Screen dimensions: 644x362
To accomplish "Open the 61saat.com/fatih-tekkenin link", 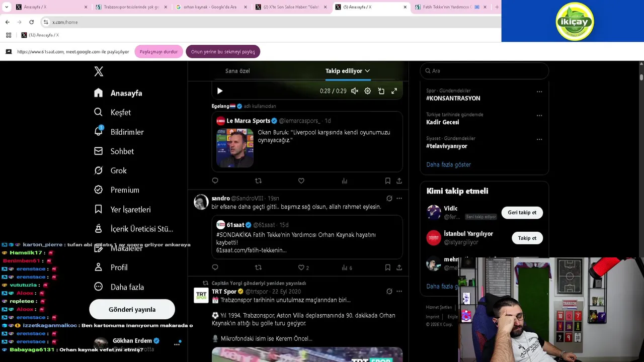I will pyautogui.click(x=251, y=250).
